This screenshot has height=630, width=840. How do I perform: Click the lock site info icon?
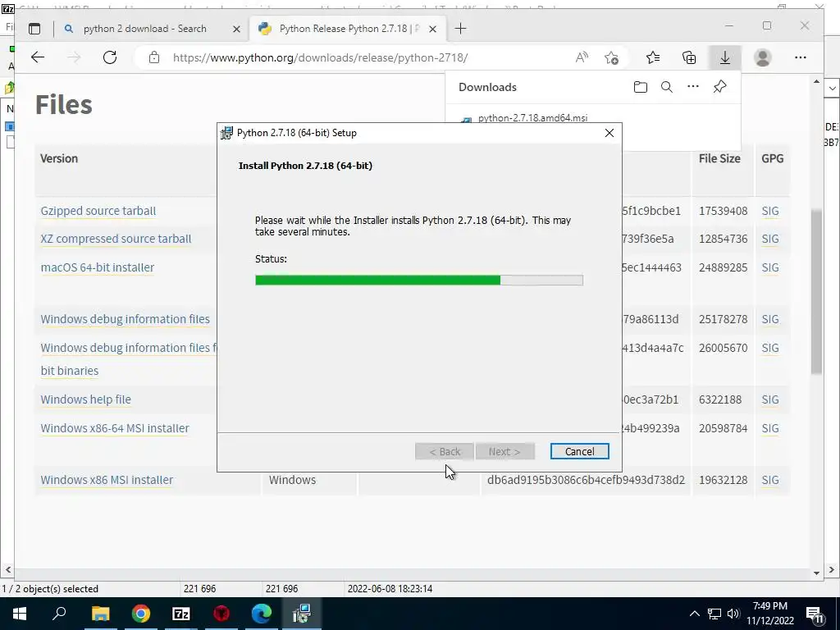pos(154,57)
